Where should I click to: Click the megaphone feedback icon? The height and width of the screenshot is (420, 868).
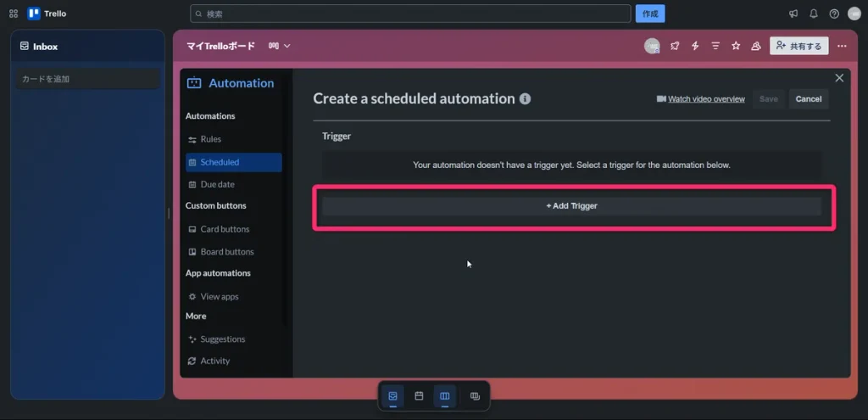pyautogui.click(x=793, y=14)
